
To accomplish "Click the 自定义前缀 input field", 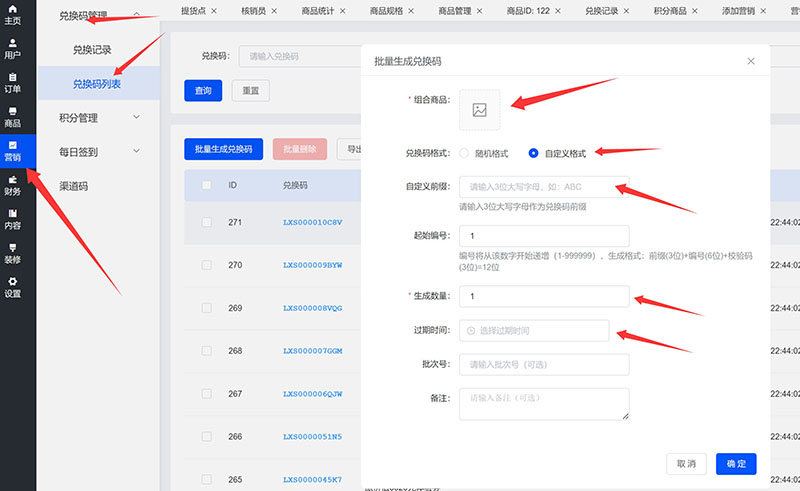I will coord(543,187).
